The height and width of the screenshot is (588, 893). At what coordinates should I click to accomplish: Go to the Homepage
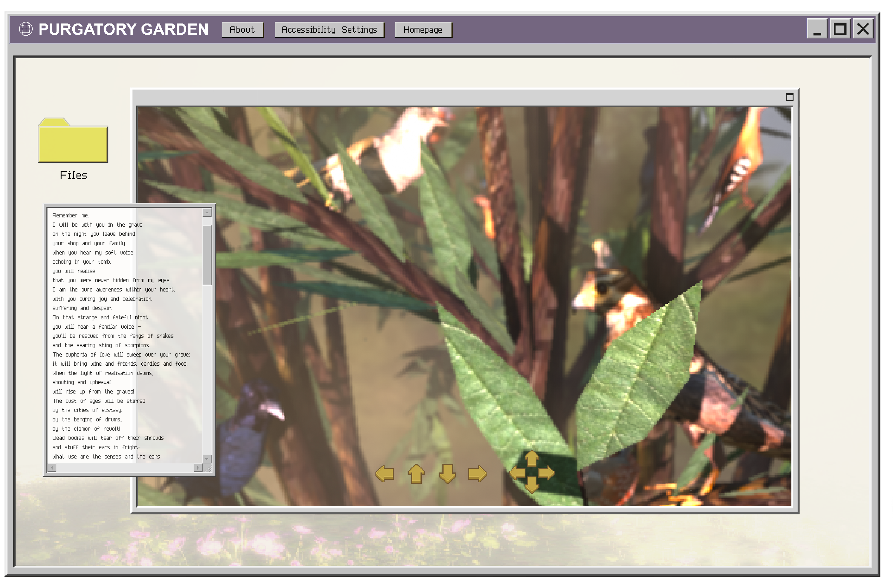[x=423, y=30]
